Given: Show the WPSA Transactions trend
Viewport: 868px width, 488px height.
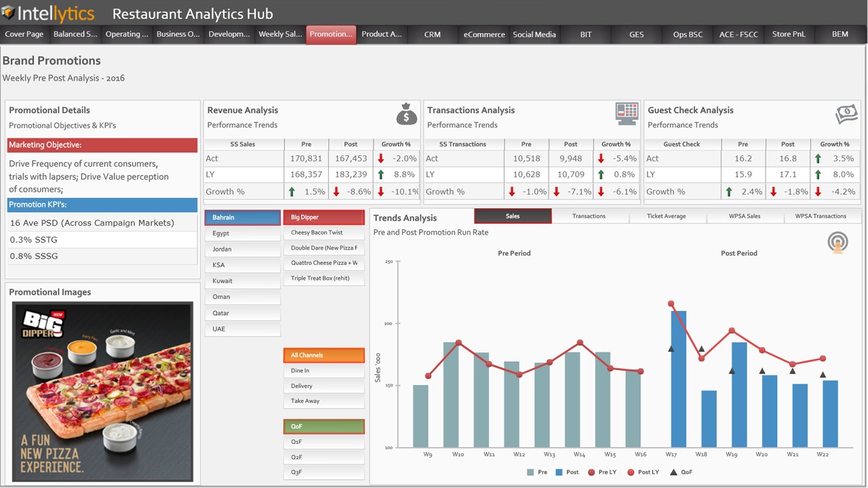Looking at the screenshot, I should point(821,216).
